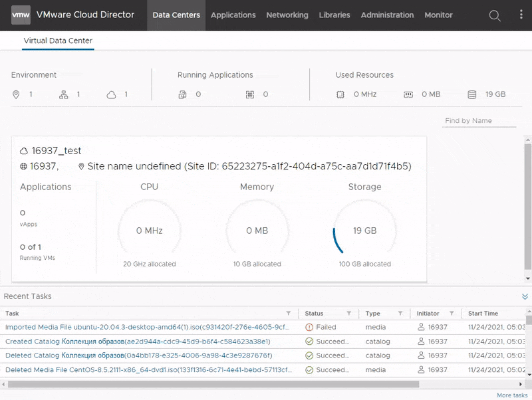
Task: Click Succeeded checkmark for Created Catalog task
Action: click(309, 342)
